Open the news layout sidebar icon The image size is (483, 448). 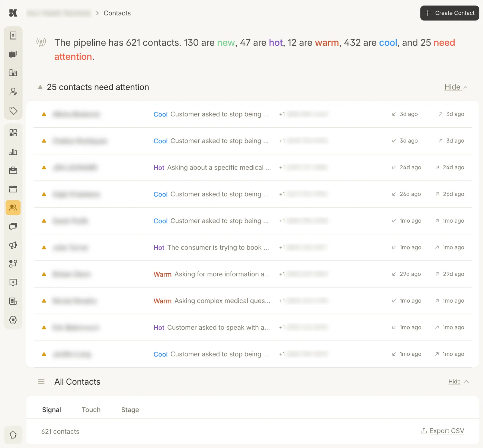tap(13, 301)
